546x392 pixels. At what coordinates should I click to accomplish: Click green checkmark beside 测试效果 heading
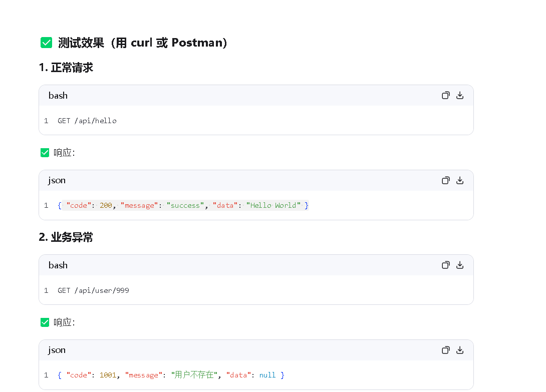46,43
